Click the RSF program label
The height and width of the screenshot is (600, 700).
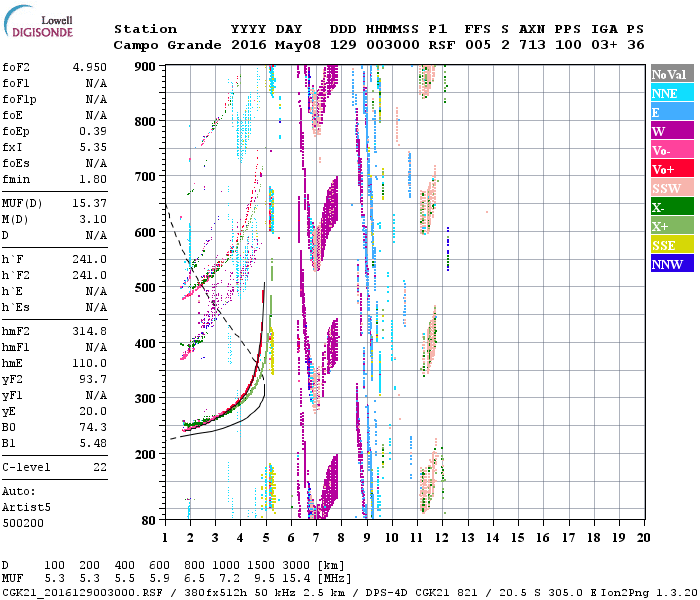442,45
